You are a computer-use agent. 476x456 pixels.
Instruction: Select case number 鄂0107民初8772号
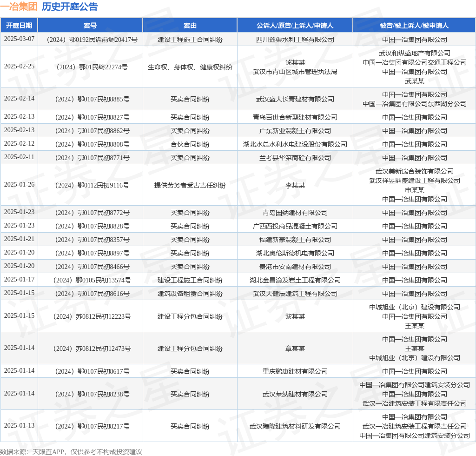(90, 213)
